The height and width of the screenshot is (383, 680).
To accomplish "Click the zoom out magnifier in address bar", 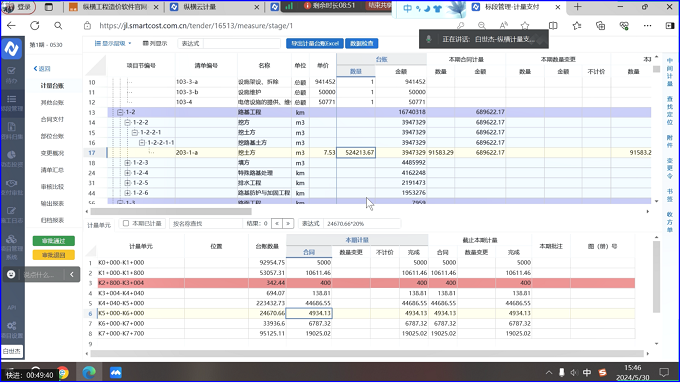I will [x=481, y=26].
